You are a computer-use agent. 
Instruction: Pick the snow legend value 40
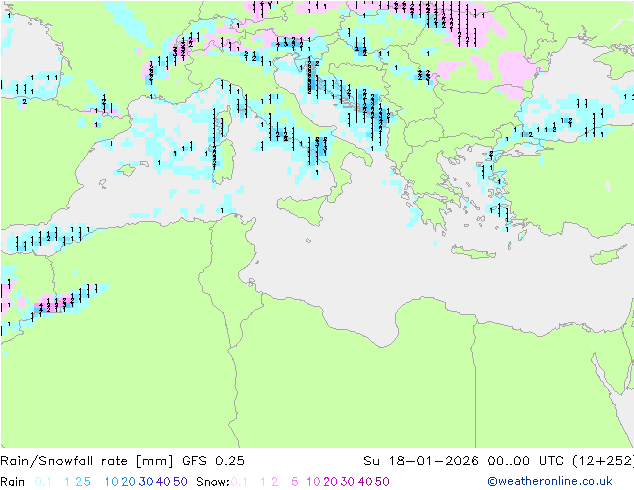coord(365,482)
